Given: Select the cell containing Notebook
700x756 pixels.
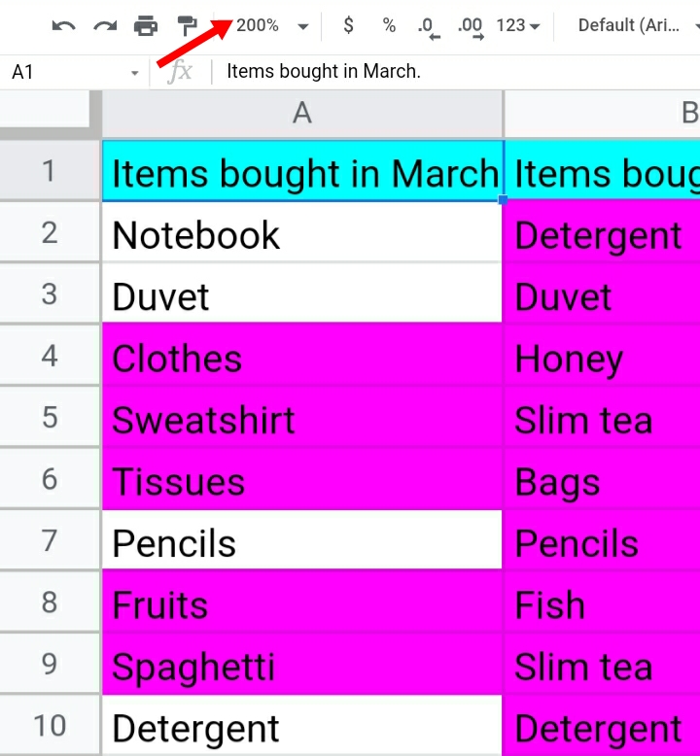Looking at the screenshot, I should pyautogui.click(x=302, y=233).
